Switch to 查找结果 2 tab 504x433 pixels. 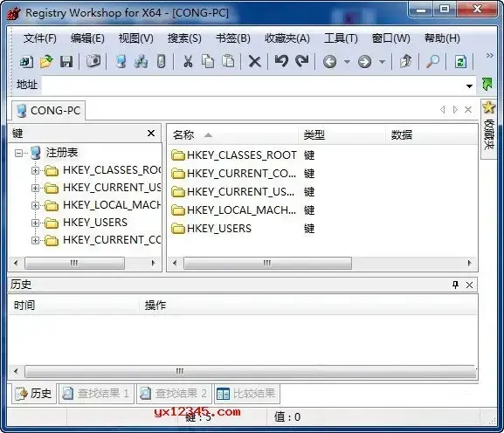[174, 394]
